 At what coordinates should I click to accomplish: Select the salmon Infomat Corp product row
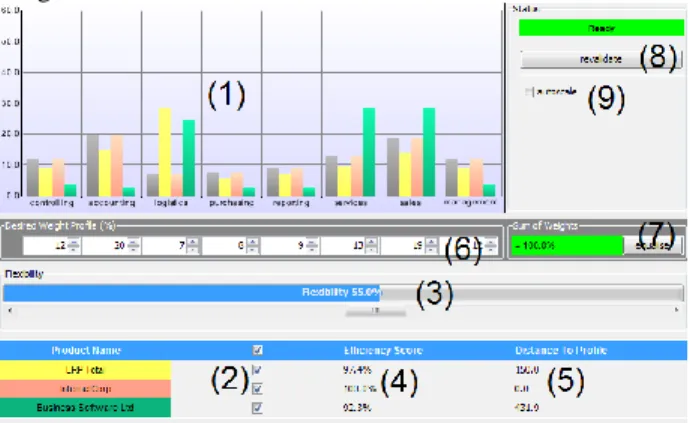(x=85, y=389)
